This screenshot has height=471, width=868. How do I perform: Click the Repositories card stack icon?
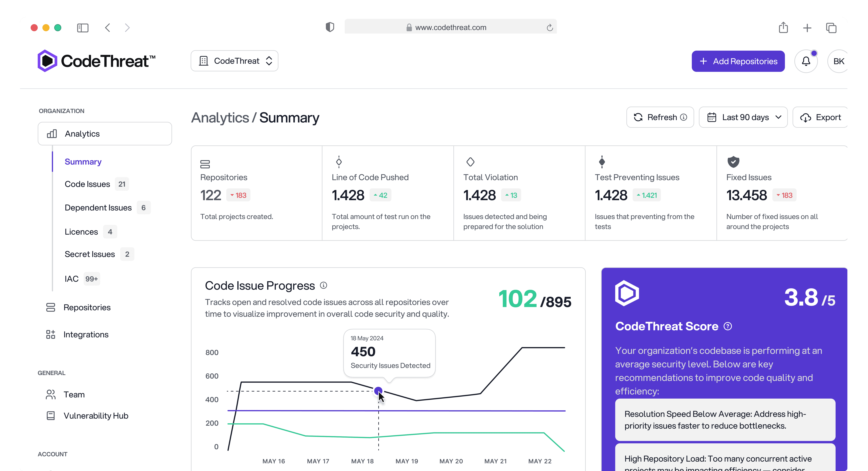pyautogui.click(x=205, y=164)
